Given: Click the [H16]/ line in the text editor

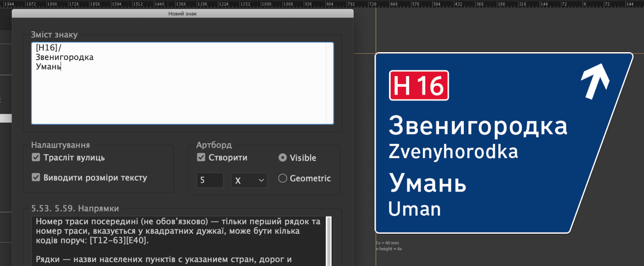Looking at the screenshot, I should click(x=48, y=48).
